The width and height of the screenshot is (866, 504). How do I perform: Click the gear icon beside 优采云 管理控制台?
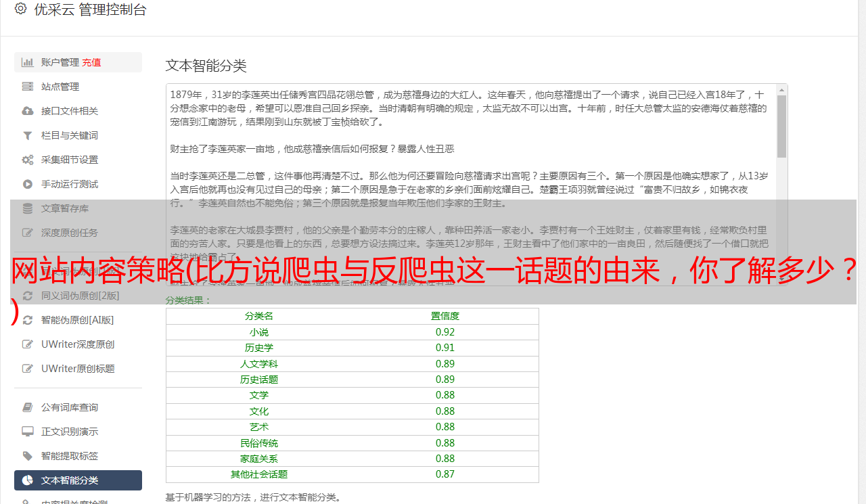point(20,9)
